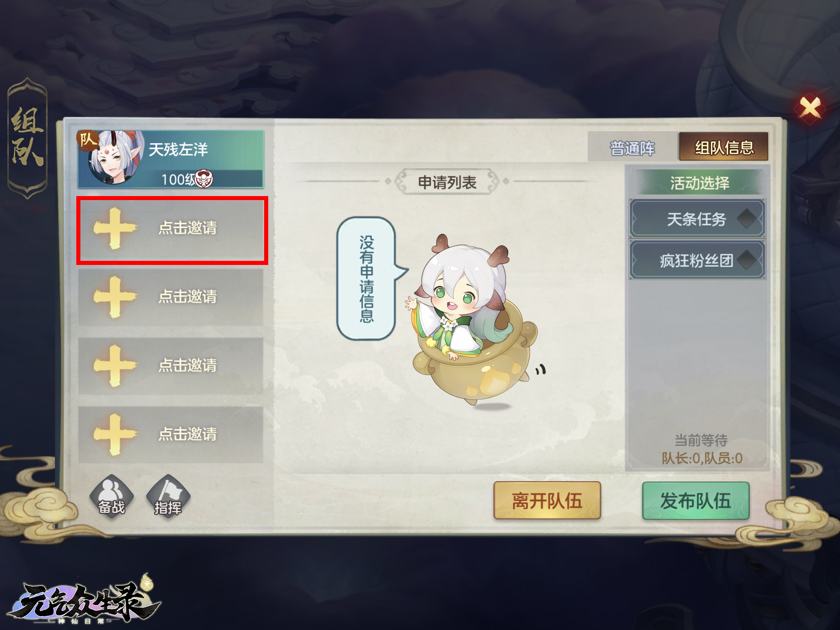Viewport: 840px width, 630px height.
Task: Switch to the 普通阵 tab
Action: [632, 148]
